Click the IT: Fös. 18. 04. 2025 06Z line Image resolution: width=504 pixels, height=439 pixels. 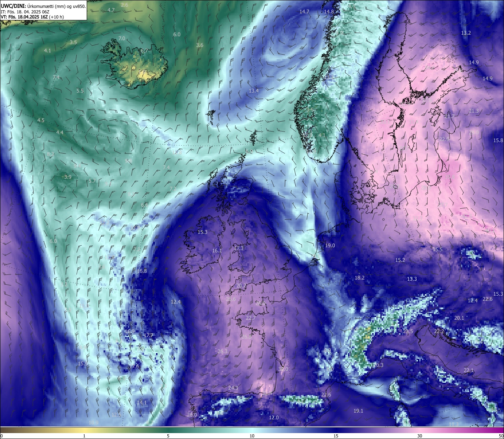coord(25,11)
